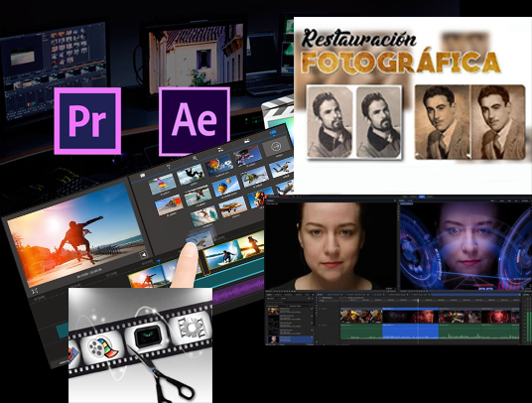This screenshot has height=403, width=532.
Task: Click the Adobe Premiere Pro "Pr" logo
Action: click(x=87, y=121)
